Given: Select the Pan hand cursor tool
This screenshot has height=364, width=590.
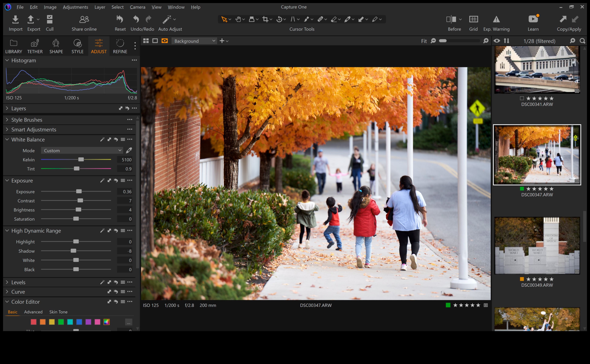Looking at the screenshot, I should [x=238, y=19].
